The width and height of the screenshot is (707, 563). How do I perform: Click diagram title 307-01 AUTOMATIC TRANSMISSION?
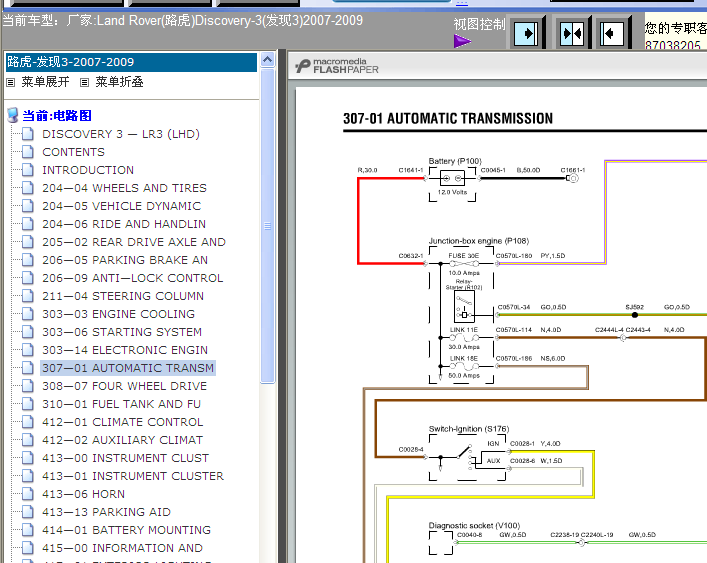tap(448, 119)
